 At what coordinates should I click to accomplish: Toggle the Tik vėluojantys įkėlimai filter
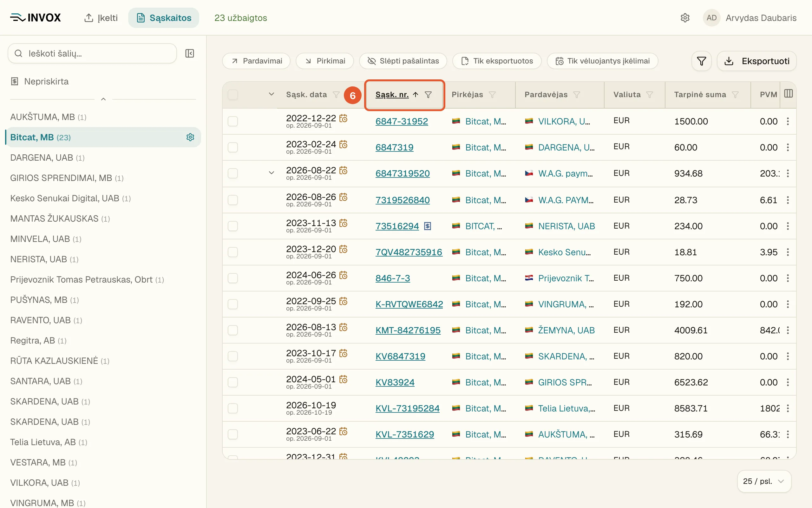coord(603,61)
